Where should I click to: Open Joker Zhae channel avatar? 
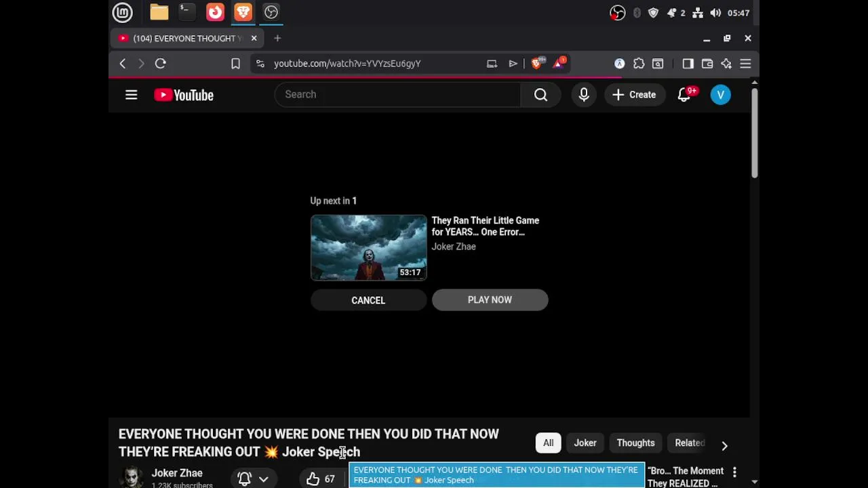(x=132, y=477)
